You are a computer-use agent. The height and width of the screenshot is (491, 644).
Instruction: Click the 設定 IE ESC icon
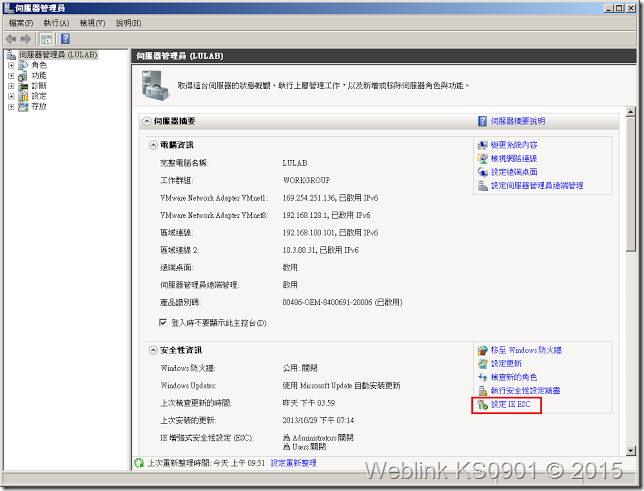[482, 405]
